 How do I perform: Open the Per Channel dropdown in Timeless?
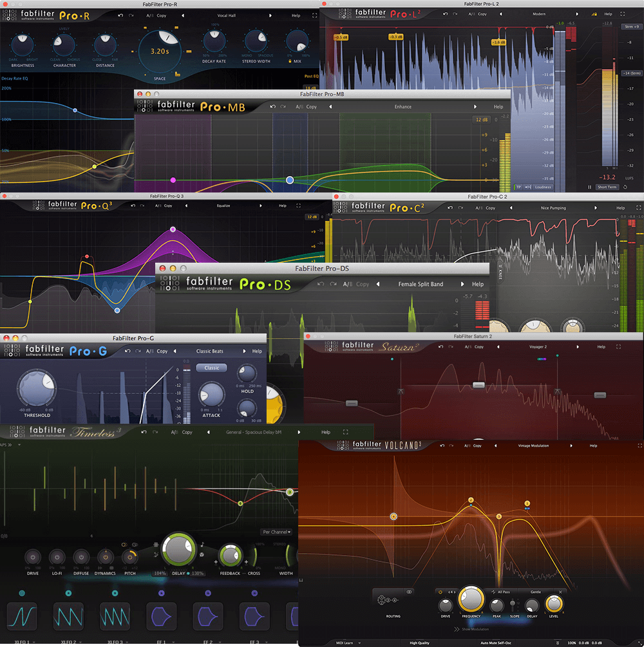click(x=277, y=532)
